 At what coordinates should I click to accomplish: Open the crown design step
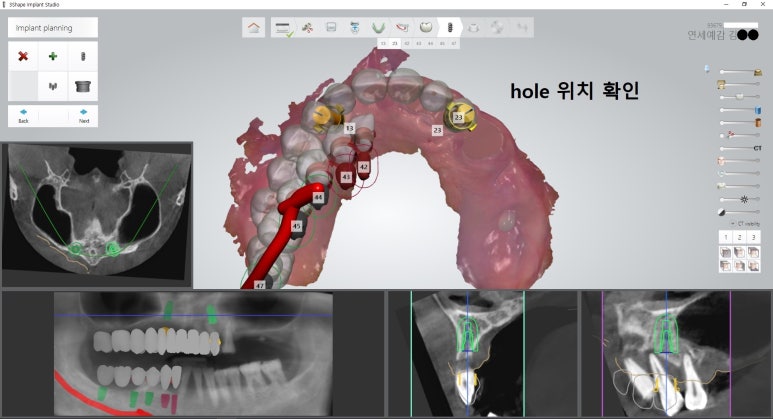(x=426, y=27)
